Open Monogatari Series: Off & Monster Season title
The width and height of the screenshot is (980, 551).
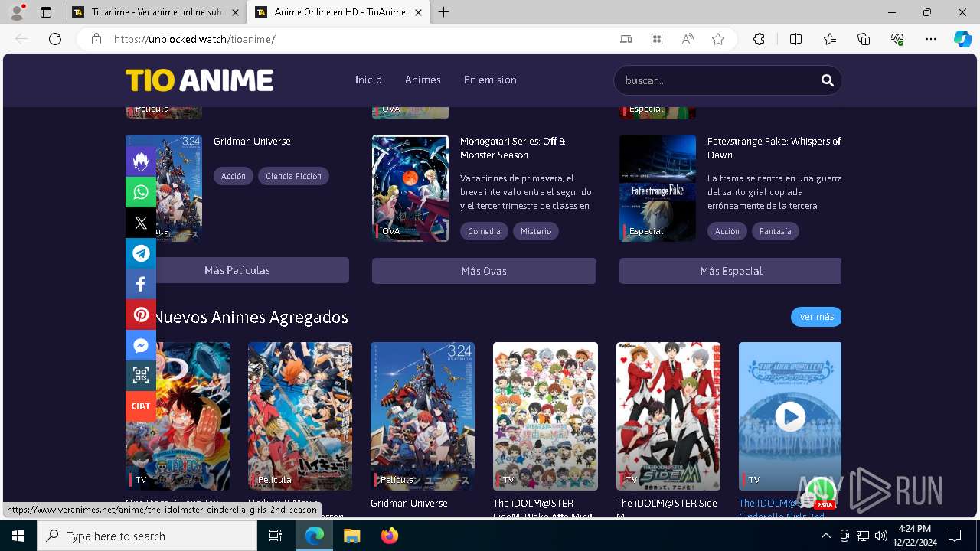(513, 148)
